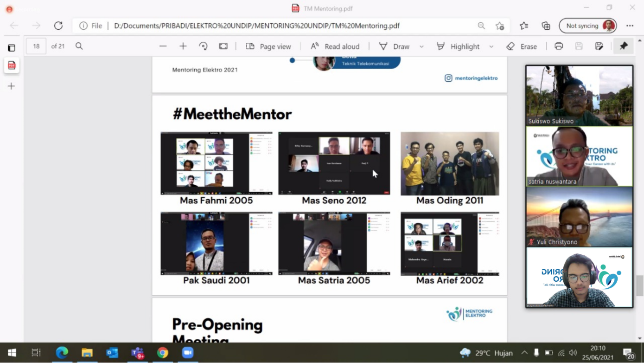Screen dimensions: 644x363
Task: Open the TM Mentoring PDF tab in sidebar
Action: tap(12, 65)
